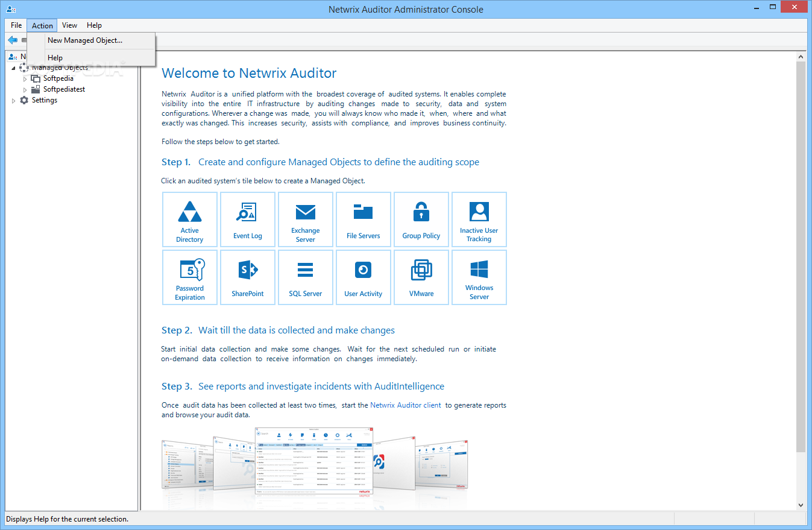This screenshot has height=530, width=812.
Task: Open the Password Expiration tile
Action: (190, 277)
